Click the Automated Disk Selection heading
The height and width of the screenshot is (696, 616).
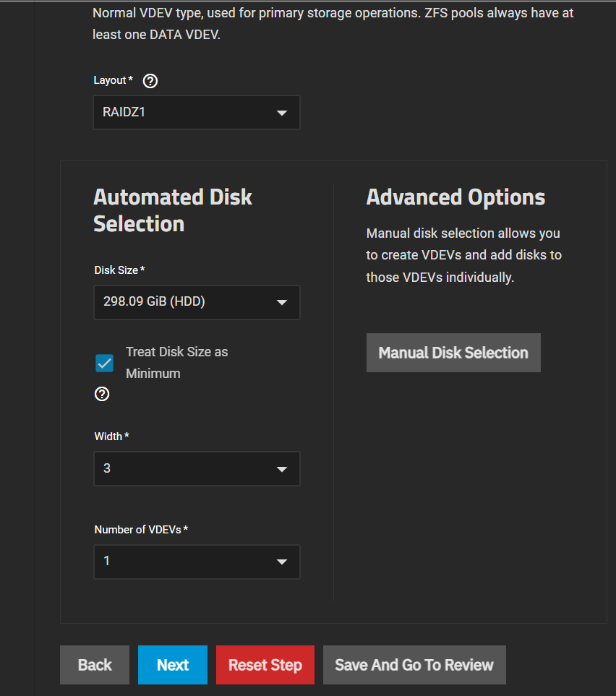click(173, 210)
